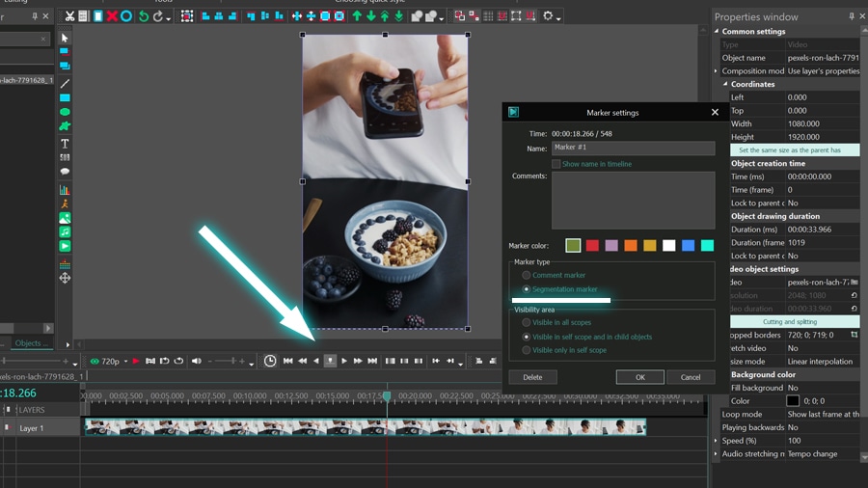Click the green move-down one layer arrow

pos(371,16)
